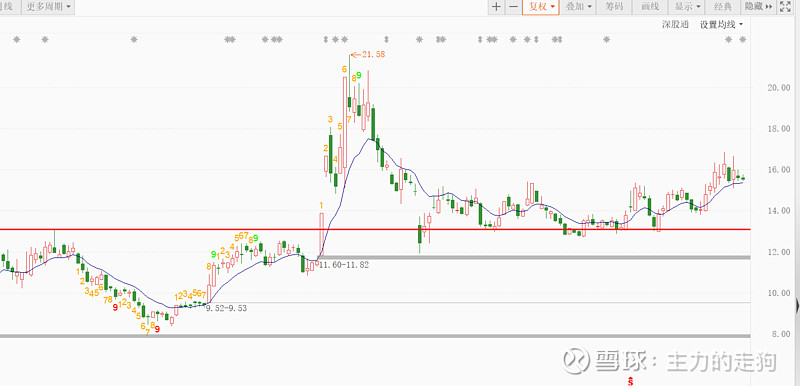Toggle 筹码 chip distribution view
The image size is (800, 386).
614,7
